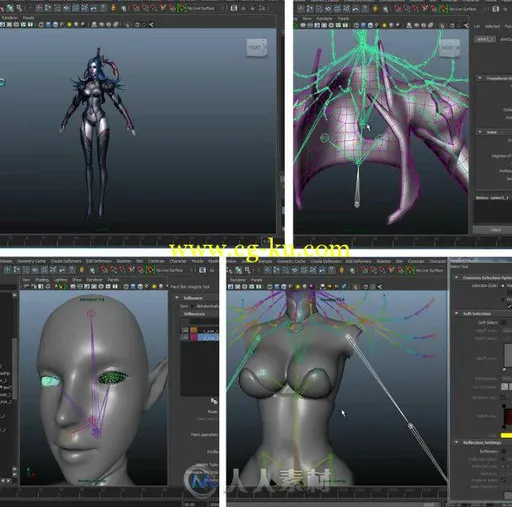The height and width of the screenshot is (507, 512).
Task: Click the Notes: spine1_2 label in the Attribute Editor
Action: [492, 198]
